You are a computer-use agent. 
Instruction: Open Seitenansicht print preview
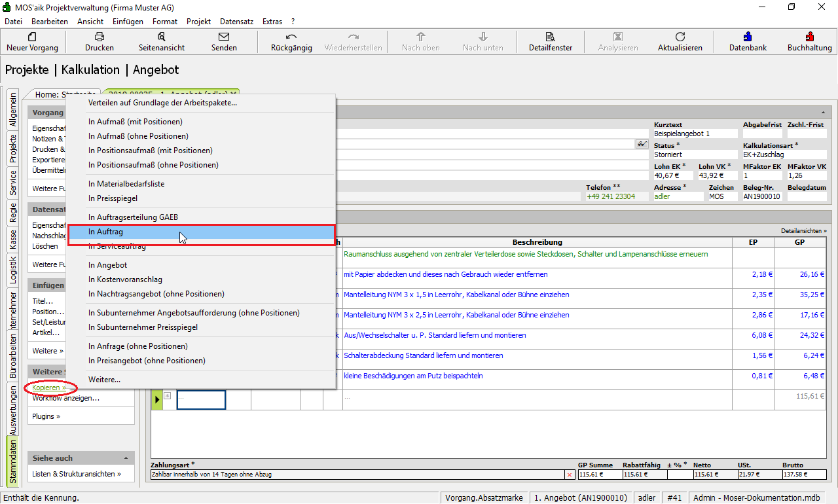tap(162, 37)
